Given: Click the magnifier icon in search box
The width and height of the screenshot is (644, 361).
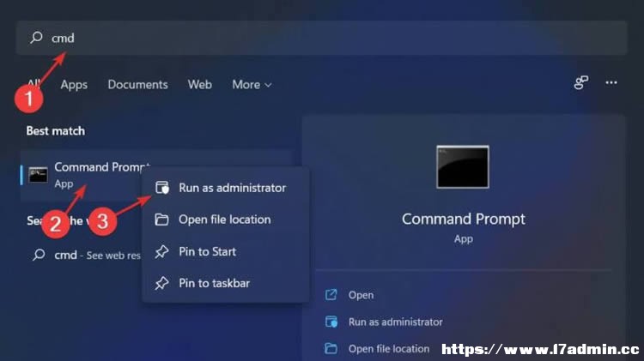Looking at the screenshot, I should tap(36, 38).
